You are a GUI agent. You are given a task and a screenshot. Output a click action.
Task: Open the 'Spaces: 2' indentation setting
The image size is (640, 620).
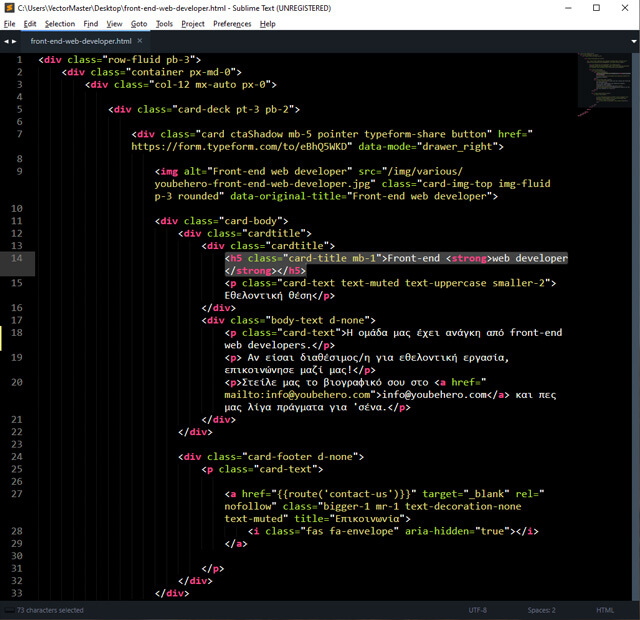pos(541,610)
